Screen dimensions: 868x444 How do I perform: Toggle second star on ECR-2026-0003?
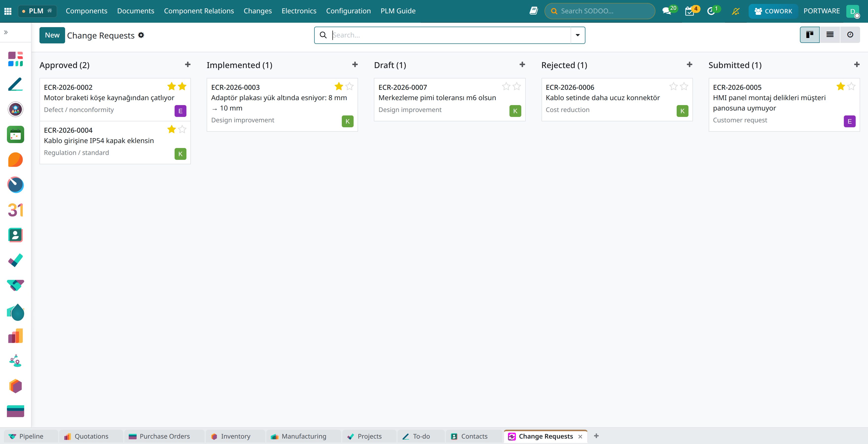tap(349, 86)
